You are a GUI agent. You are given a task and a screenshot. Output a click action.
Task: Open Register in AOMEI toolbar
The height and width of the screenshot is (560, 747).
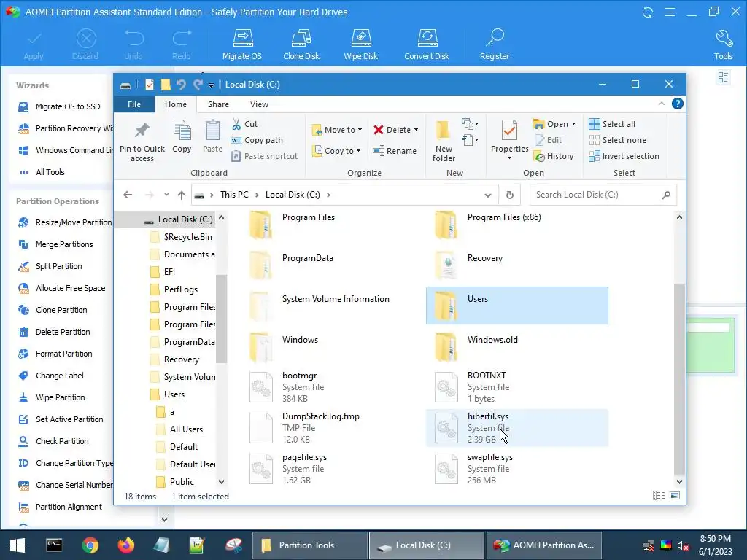[x=495, y=44]
